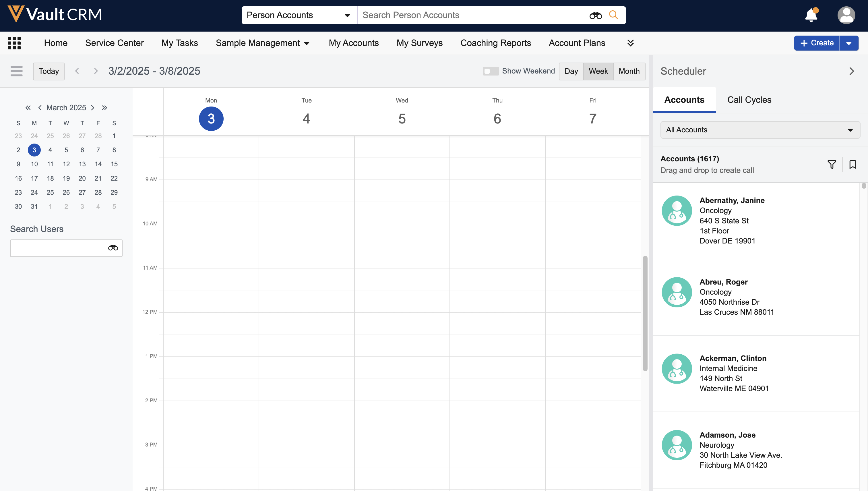Click the orange search magnifier icon
The width and height of the screenshot is (868, 491).
click(x=613, y=15)
